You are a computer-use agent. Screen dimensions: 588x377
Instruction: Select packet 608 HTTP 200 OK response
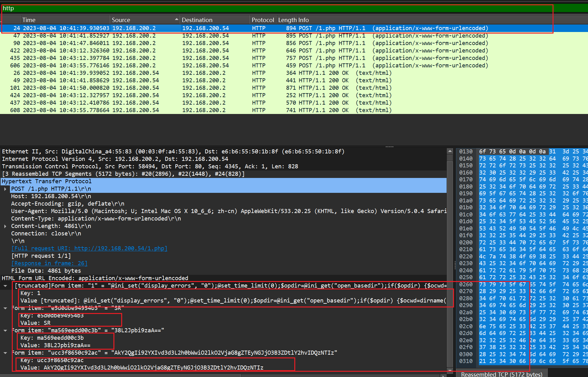point(294,110)
